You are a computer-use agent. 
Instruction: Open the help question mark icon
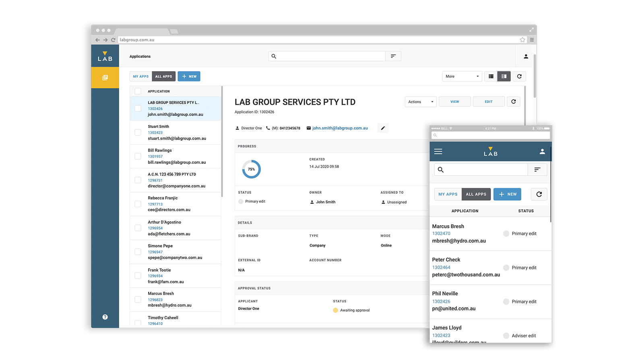click(105, 317)
